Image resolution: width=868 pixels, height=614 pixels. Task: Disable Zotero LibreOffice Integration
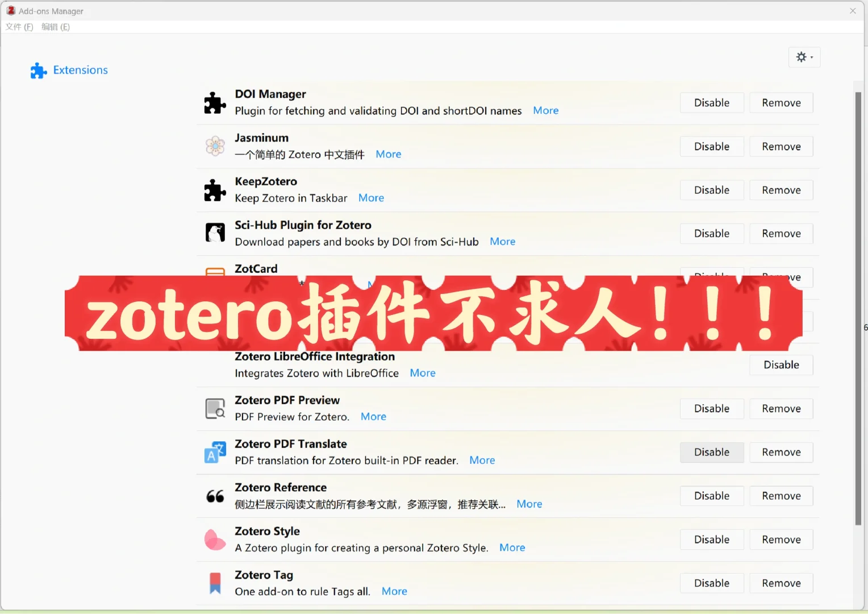pyautogui.click(x=781, y=364)
